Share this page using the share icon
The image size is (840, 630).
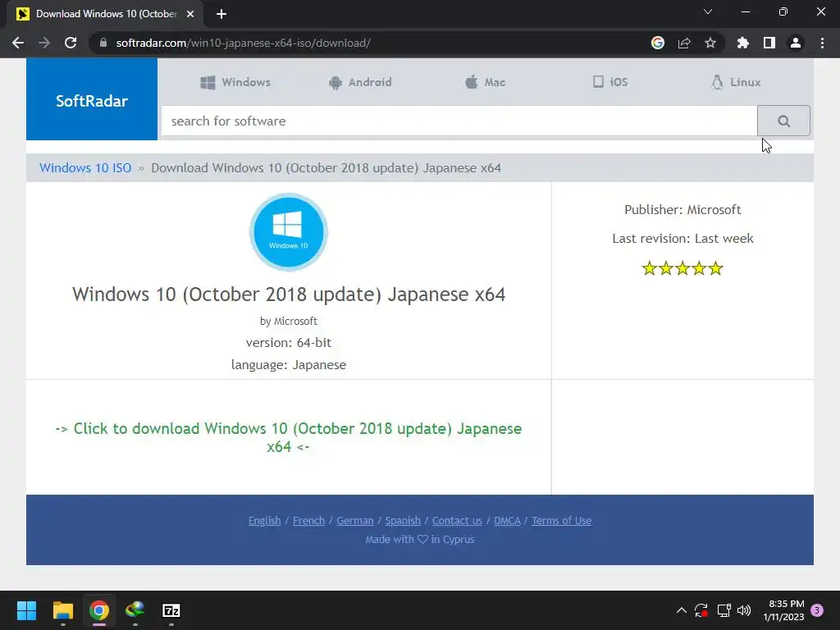pos(684,43)
